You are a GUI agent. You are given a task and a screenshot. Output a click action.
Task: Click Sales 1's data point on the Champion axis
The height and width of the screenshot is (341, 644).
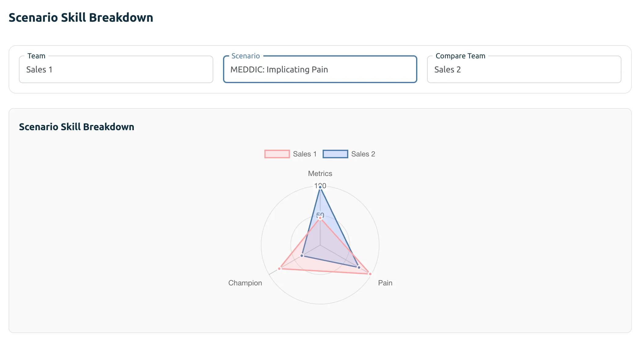click(279, 268)
